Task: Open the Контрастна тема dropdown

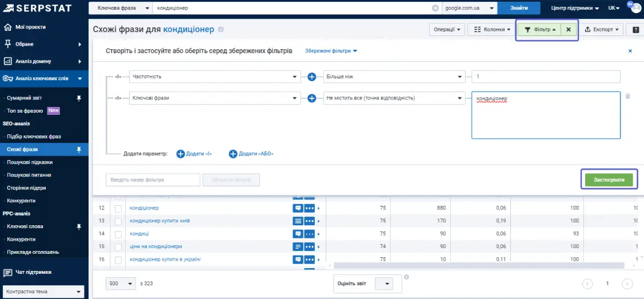Action: point(43,292)
